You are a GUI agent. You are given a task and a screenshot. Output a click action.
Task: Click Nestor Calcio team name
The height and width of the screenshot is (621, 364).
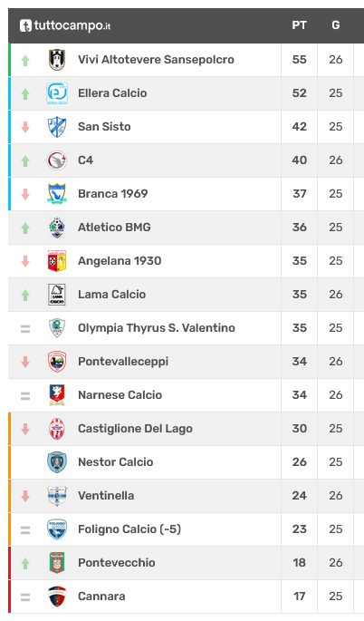(116, 462)
